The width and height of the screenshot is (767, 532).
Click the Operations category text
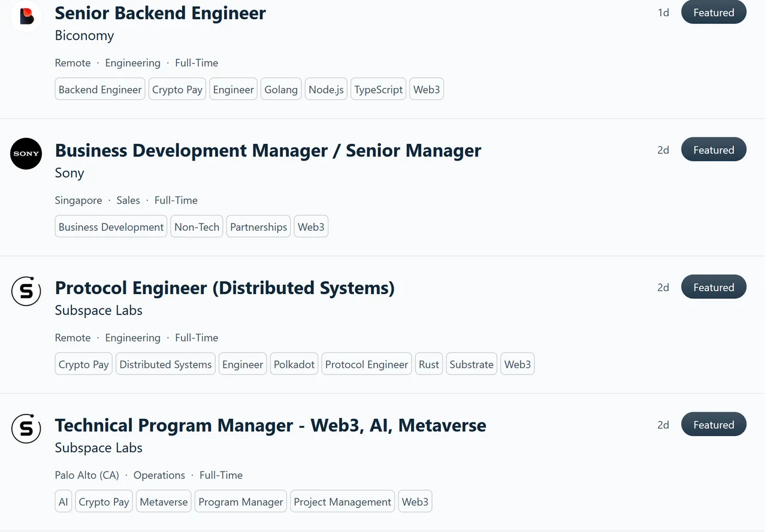(x=159, y=475)
